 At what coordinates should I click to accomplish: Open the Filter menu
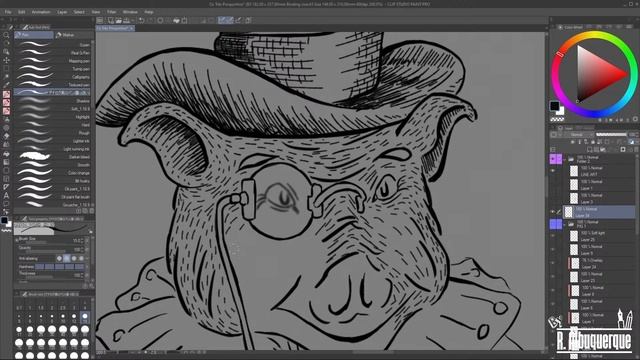pyautogui.click(x=111, y=12)
